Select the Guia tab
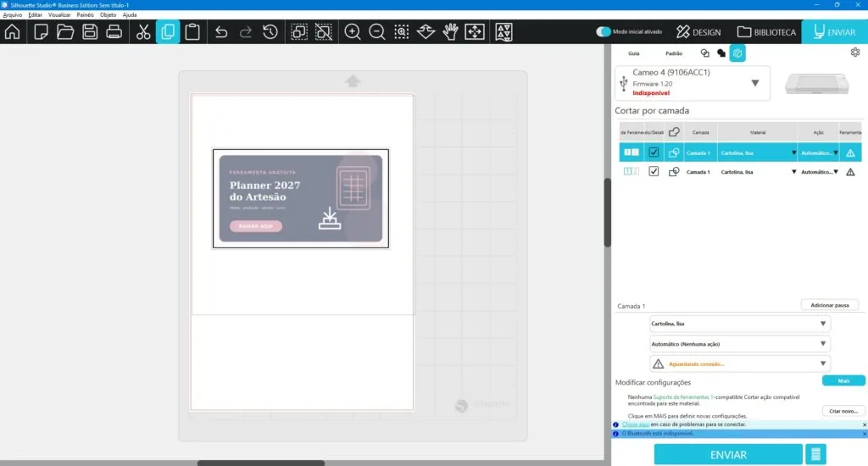The height and width of the screenshot is (466, 868). coord(634,53)
